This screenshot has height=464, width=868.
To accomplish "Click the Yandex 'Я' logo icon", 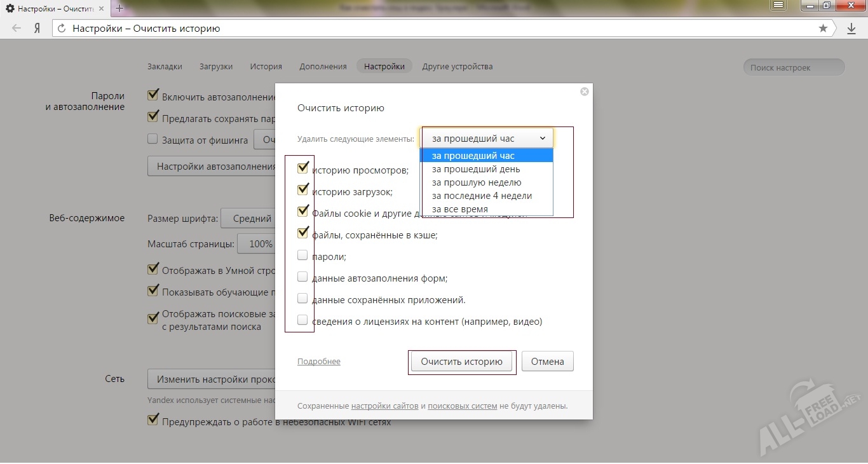I will click(37, 29).
